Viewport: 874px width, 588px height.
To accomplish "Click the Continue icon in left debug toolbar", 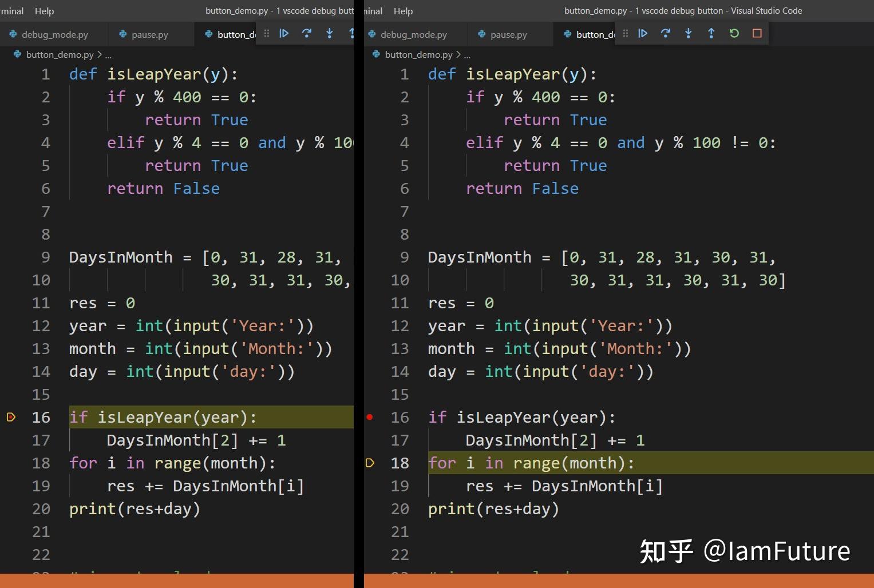I will click(x=284, y=33).
